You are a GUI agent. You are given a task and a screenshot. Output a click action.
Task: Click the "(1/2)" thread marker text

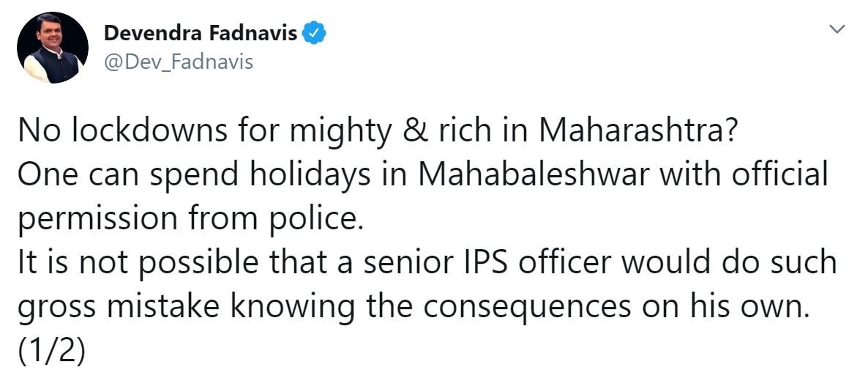50,350
